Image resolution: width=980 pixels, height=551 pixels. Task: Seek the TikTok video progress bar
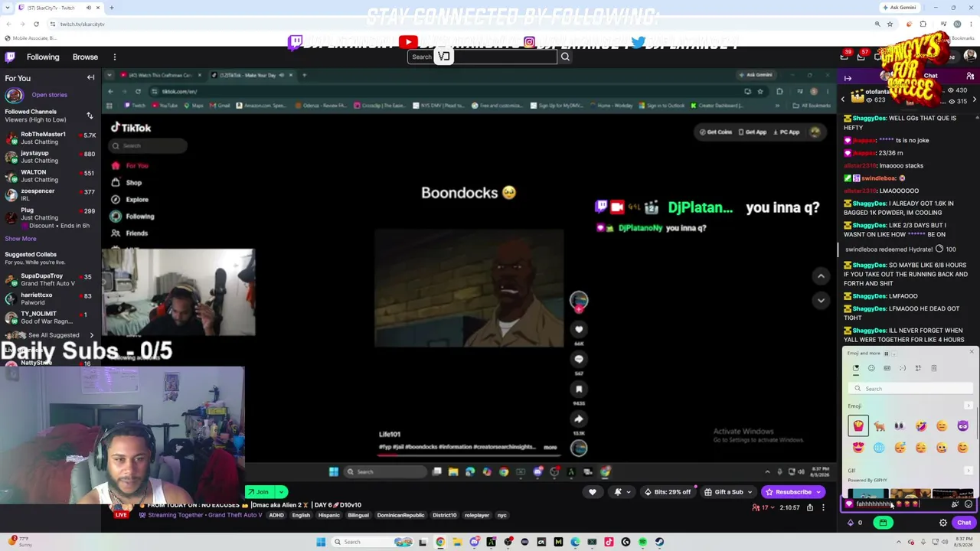pos(471,454)
